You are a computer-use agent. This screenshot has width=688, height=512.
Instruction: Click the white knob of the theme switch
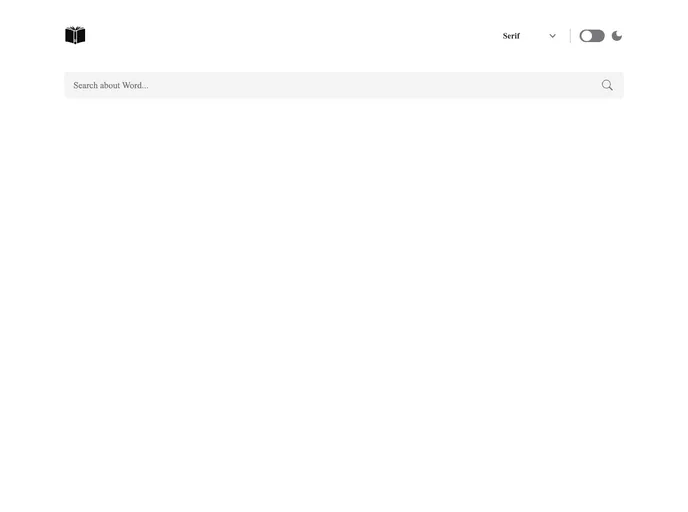tap(587, 36)
